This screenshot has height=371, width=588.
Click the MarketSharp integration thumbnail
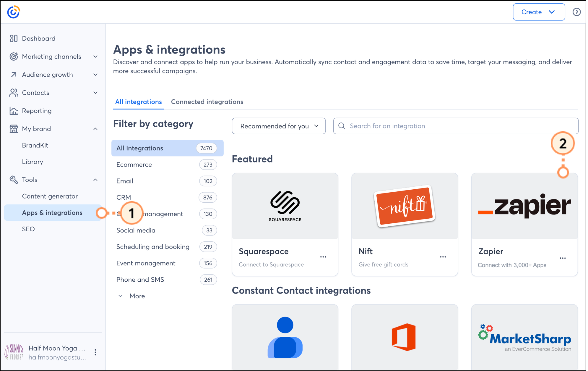click(524, 337)
